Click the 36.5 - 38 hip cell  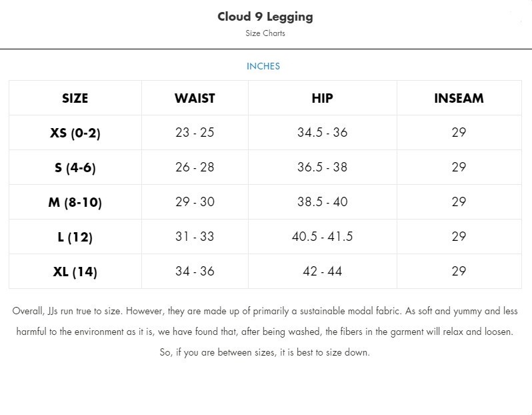pos(322,167)
